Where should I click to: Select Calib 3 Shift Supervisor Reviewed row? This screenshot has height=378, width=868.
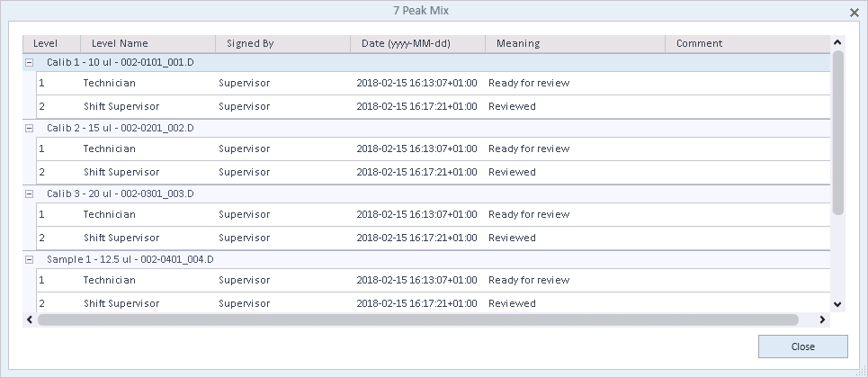click(x=433, y=238)
